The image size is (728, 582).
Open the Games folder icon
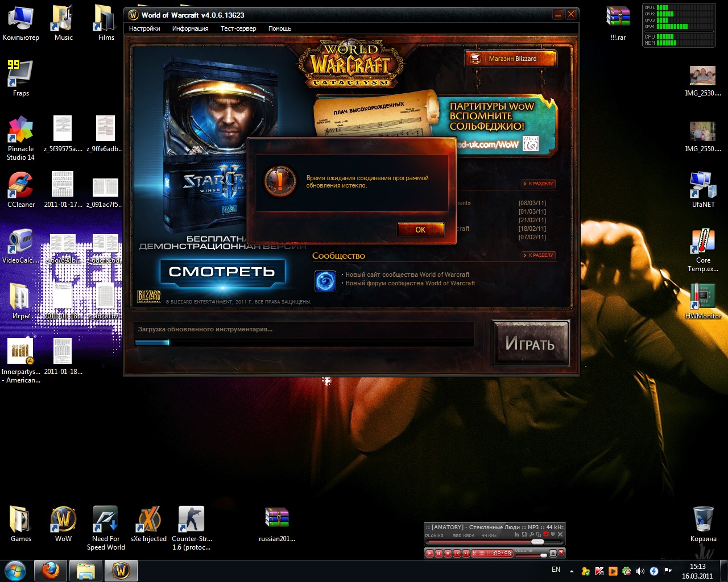point(20,524)
